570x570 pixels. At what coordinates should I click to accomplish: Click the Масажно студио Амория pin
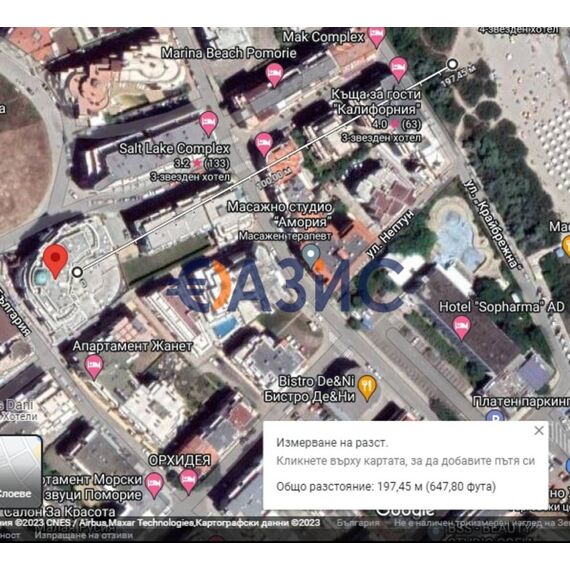point(311,255)
